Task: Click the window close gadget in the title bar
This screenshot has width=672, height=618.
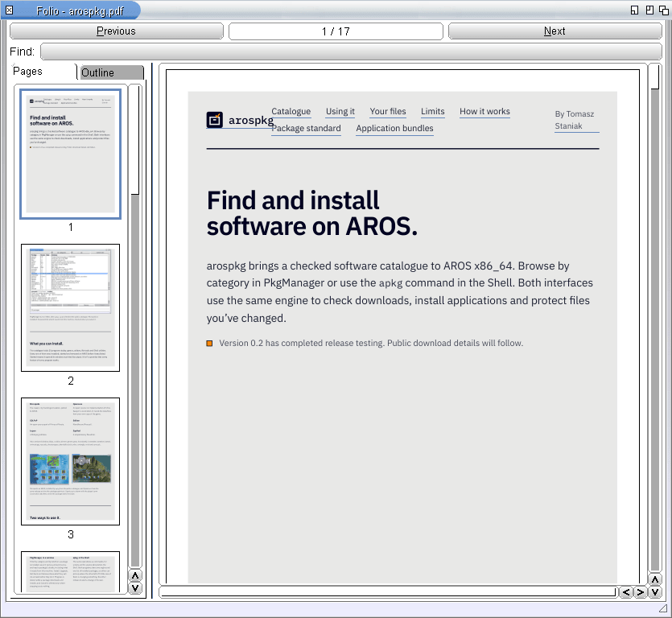Action: click(9, 10)
